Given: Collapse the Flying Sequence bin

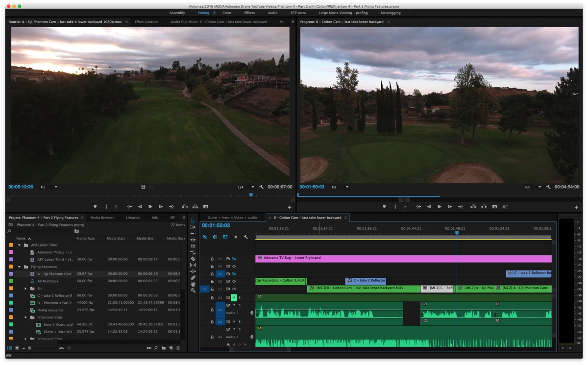Looking at the screenshot, I should click(x=20, y=267).
